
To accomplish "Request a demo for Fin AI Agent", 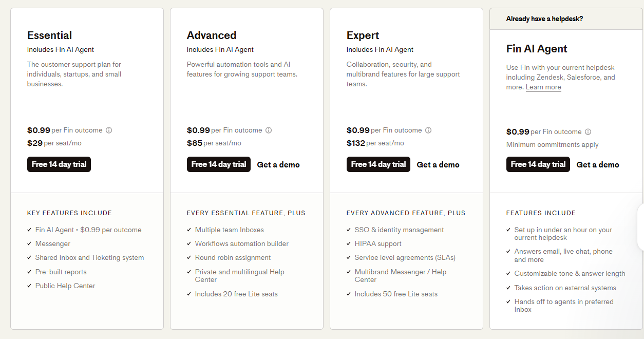I will click(x=598, y=165).
